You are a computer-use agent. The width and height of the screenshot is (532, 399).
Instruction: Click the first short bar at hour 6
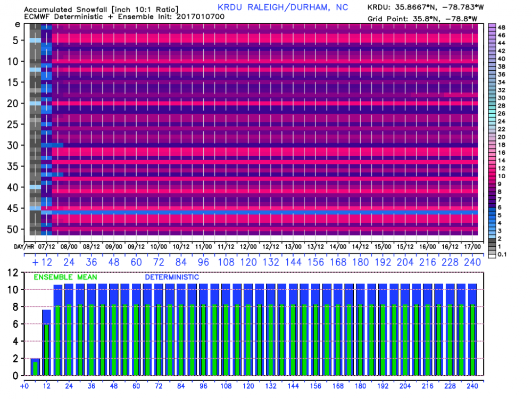click(35, 367)
